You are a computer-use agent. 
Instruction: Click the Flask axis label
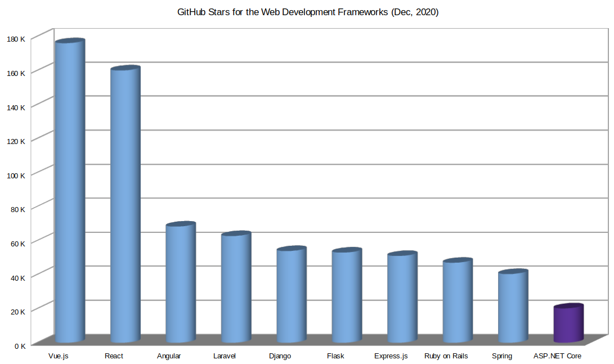(x=335, y=356)
